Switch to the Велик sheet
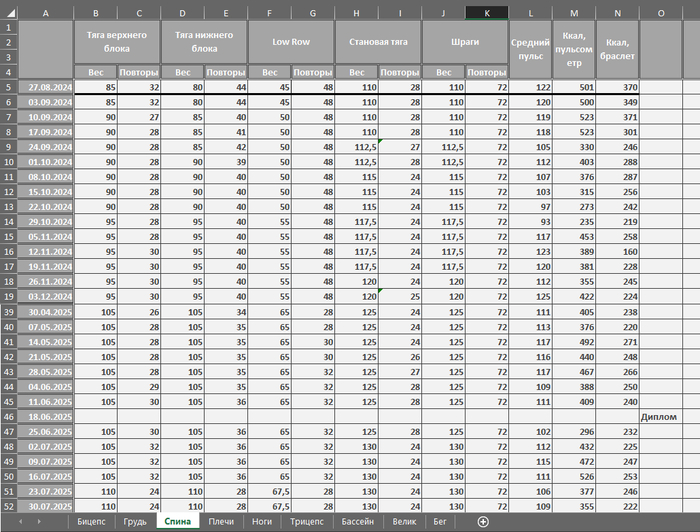This screenshot has height=532, width=700. pos(404,521)
